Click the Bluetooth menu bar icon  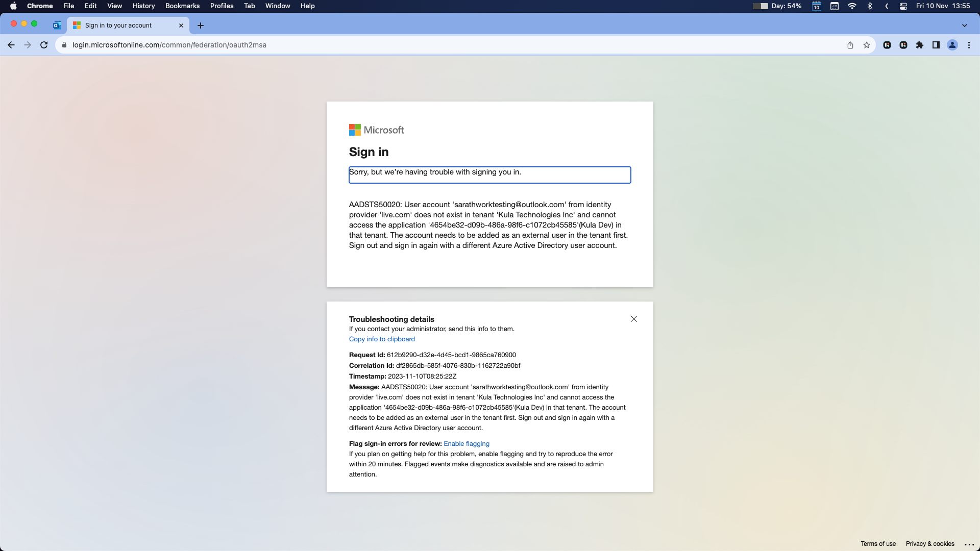(870, 6)
